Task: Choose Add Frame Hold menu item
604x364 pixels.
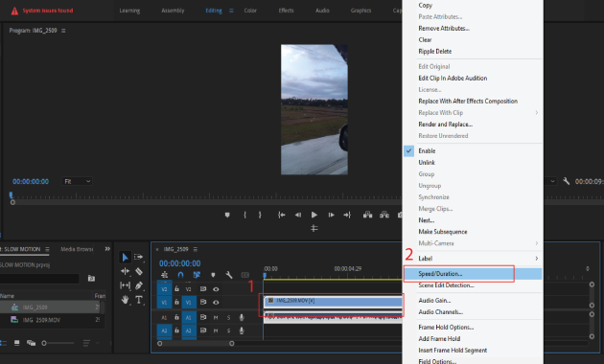Action: 439,338
